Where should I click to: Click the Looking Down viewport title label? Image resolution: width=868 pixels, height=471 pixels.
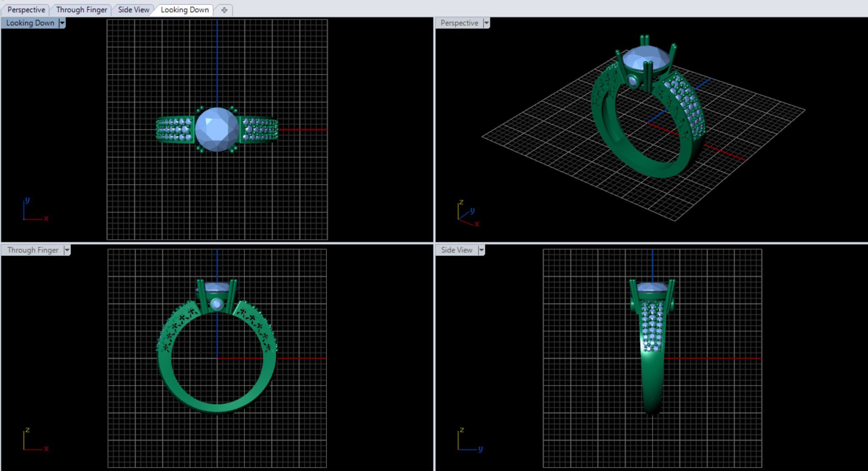pos(30,23)
